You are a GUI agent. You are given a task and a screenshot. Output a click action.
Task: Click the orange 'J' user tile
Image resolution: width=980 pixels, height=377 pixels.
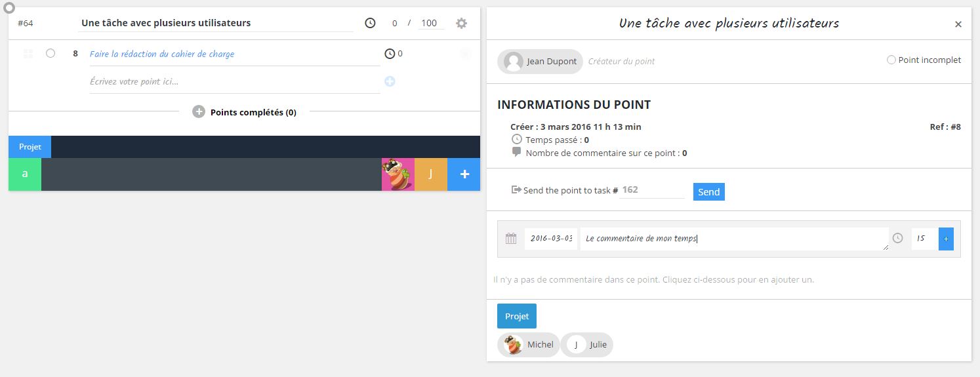431,174
